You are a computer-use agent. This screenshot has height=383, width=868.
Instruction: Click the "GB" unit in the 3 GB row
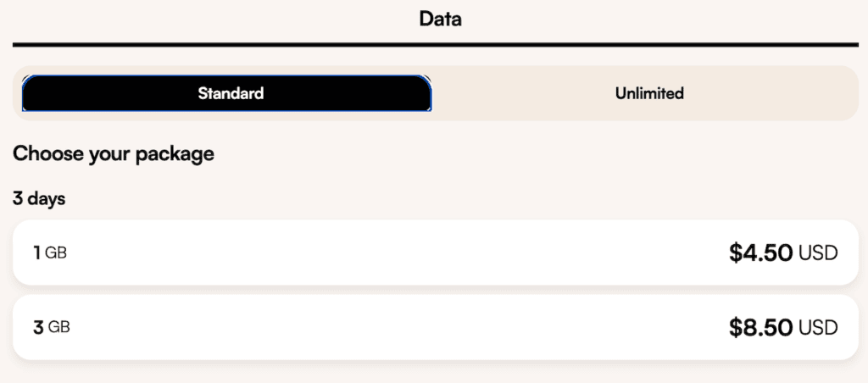[x=58, y=327]
